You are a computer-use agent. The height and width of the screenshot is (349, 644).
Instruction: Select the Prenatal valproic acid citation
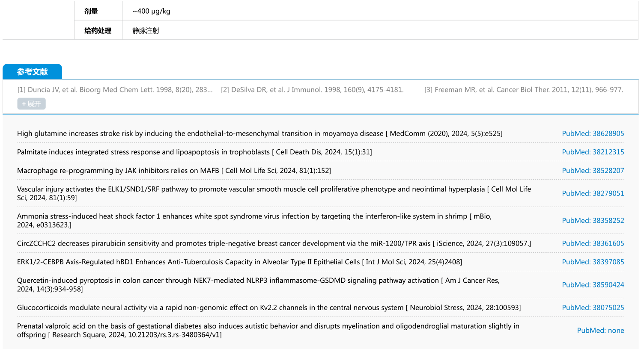[x=268, y=330]
